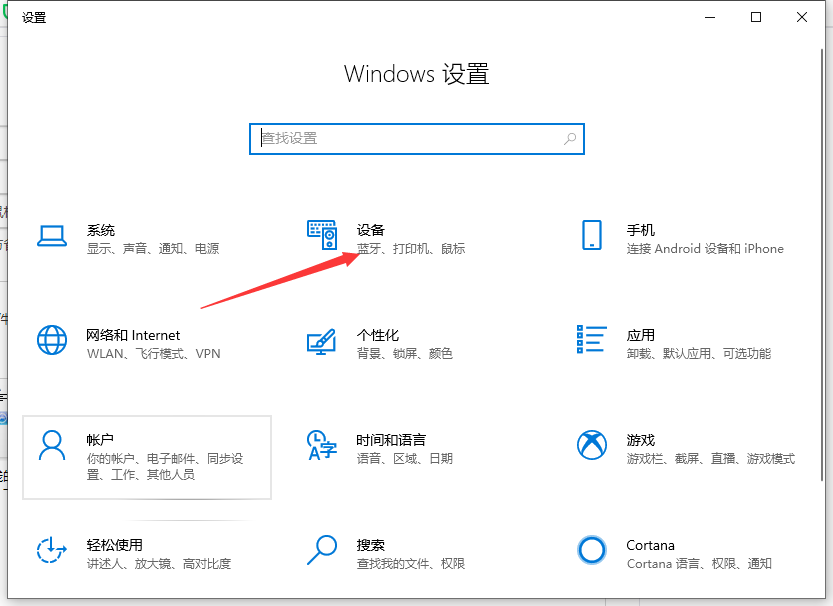
Task: Click inside the 查找设置 search box
Action: [x=410, y=139]
